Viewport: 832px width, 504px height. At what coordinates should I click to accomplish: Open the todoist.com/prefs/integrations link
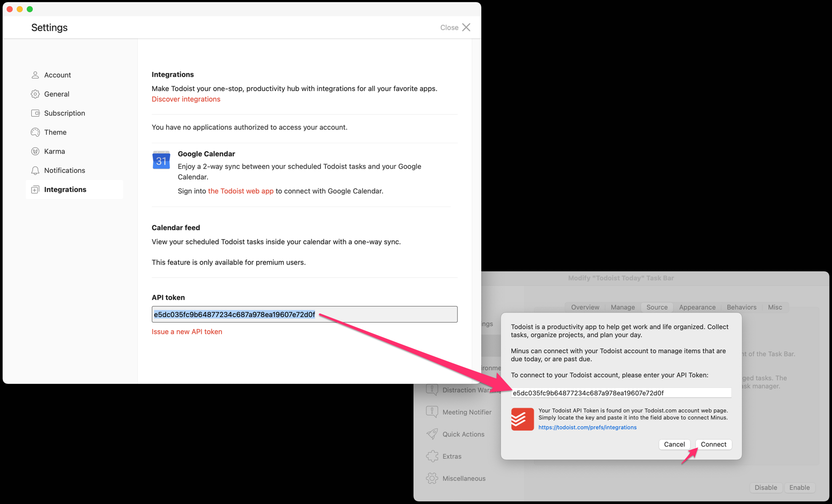(x=587, y=427)
